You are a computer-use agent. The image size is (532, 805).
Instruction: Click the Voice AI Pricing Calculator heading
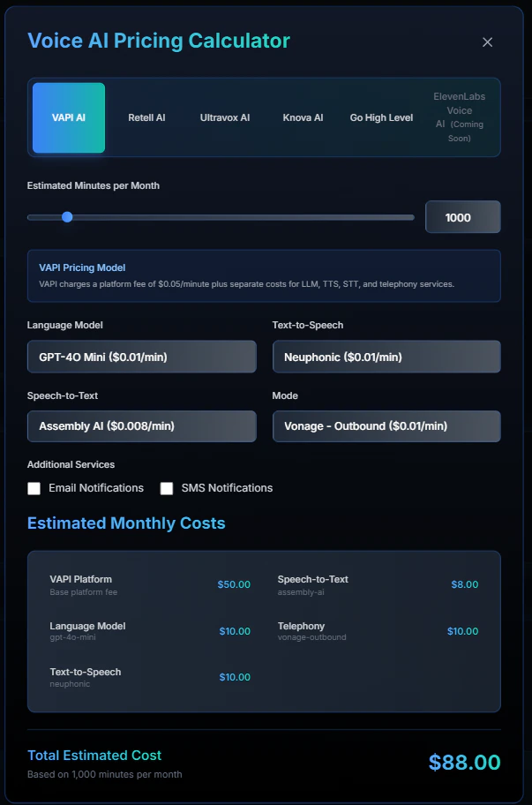click(159, 41)
